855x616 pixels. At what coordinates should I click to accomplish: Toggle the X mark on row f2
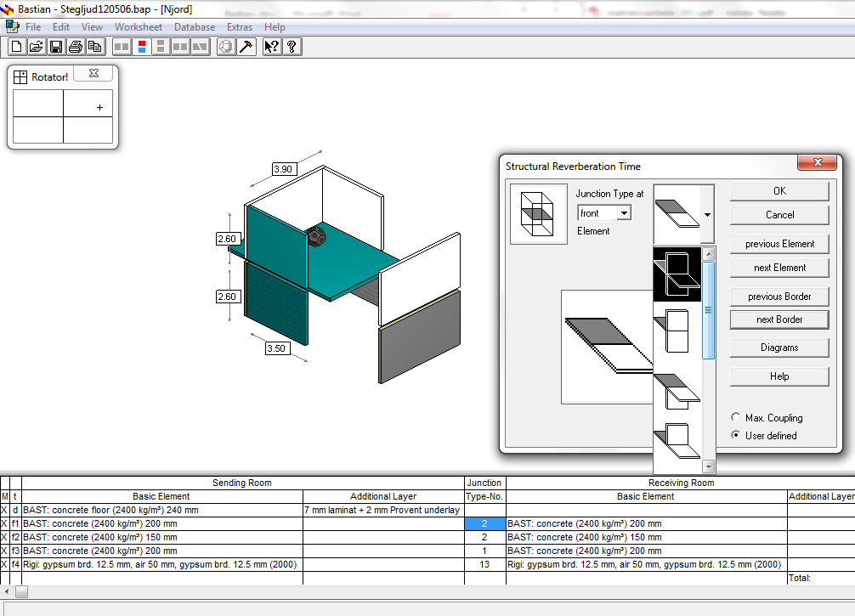(5, 538)
